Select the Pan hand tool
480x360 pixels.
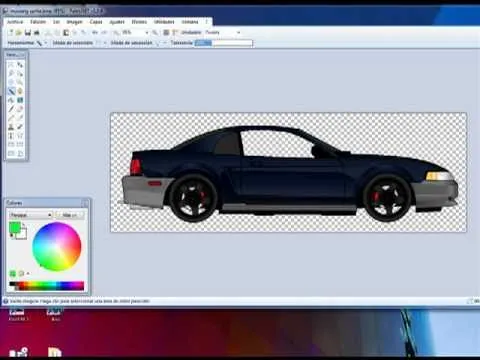(20, 91)
